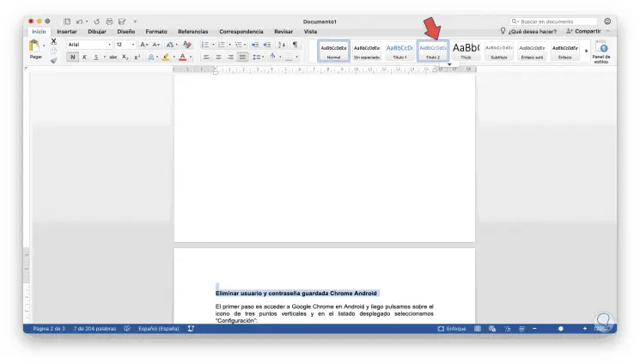This screenshot has width=640, height=364.
Task: Open borders dropdown arrow
Action: (x=296, y=58)
